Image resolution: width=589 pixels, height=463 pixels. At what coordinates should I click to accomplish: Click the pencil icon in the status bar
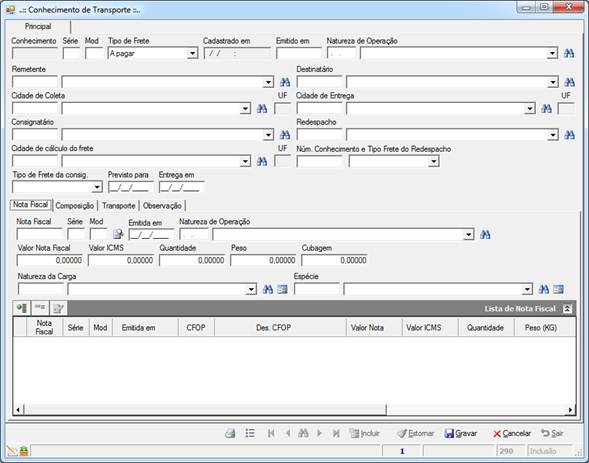12,451
